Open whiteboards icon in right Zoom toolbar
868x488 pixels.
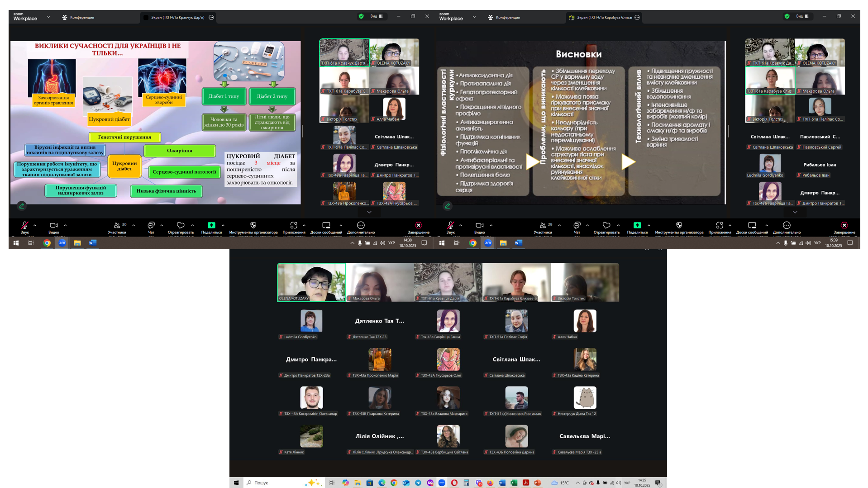coord(752,225)
